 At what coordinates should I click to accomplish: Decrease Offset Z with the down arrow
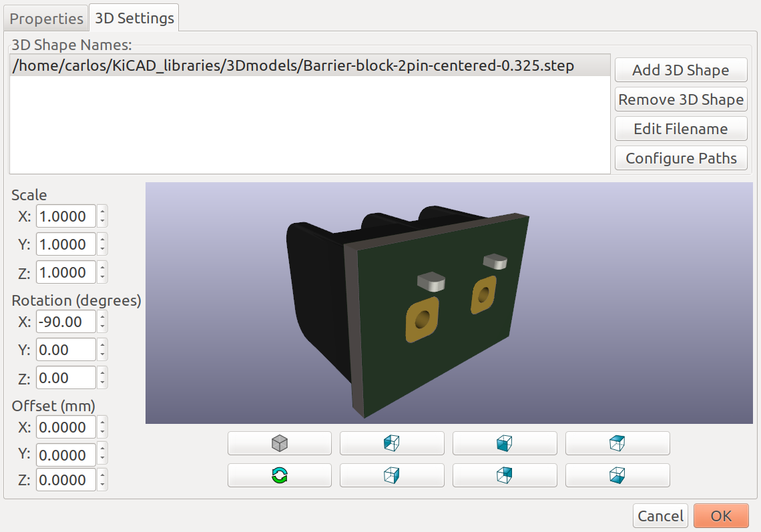(102, 485)
